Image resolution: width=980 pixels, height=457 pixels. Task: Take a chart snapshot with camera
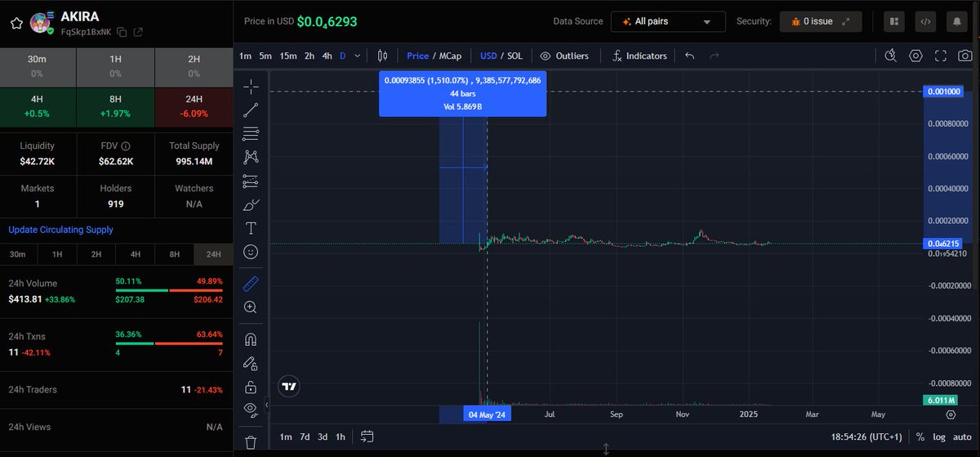965,56
